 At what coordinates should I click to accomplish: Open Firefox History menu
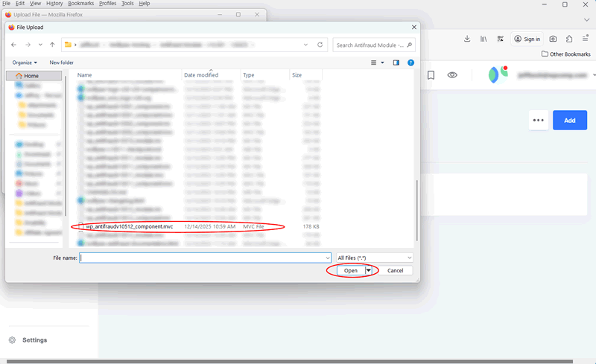[x=54, y=4]
